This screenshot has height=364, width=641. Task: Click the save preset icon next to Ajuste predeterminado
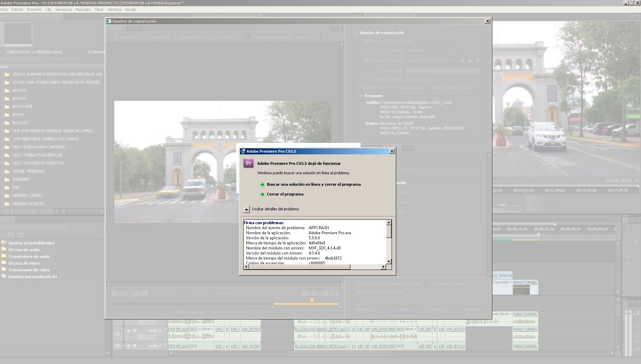click(x=463, y=60)
